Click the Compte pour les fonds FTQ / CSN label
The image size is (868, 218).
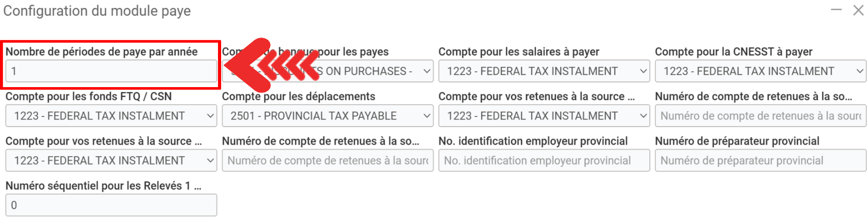coord(89,97)
